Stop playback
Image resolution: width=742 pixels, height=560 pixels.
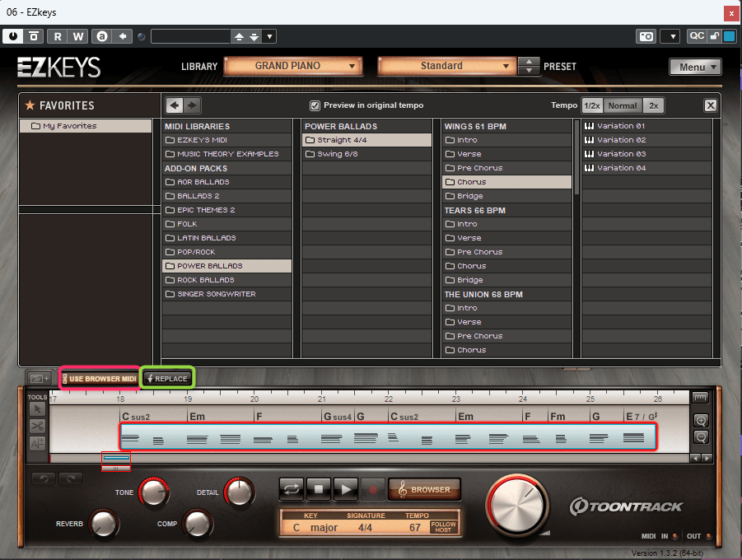319,489
